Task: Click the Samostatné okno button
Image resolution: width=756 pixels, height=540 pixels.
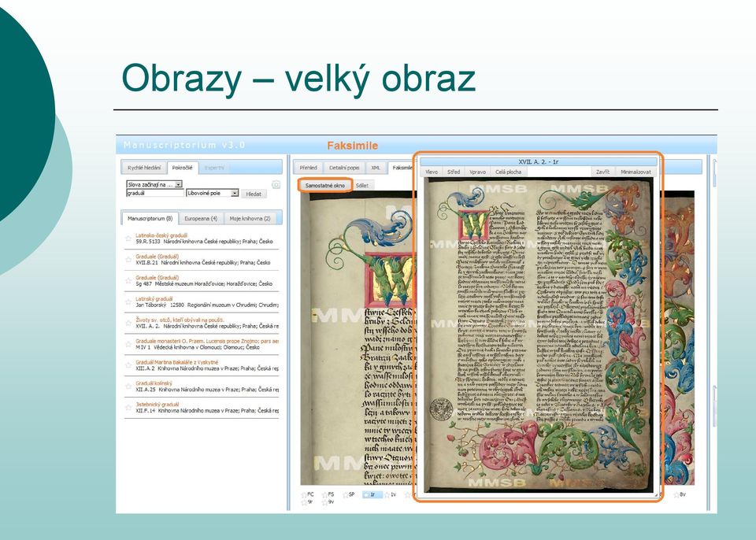Action: 325,185
